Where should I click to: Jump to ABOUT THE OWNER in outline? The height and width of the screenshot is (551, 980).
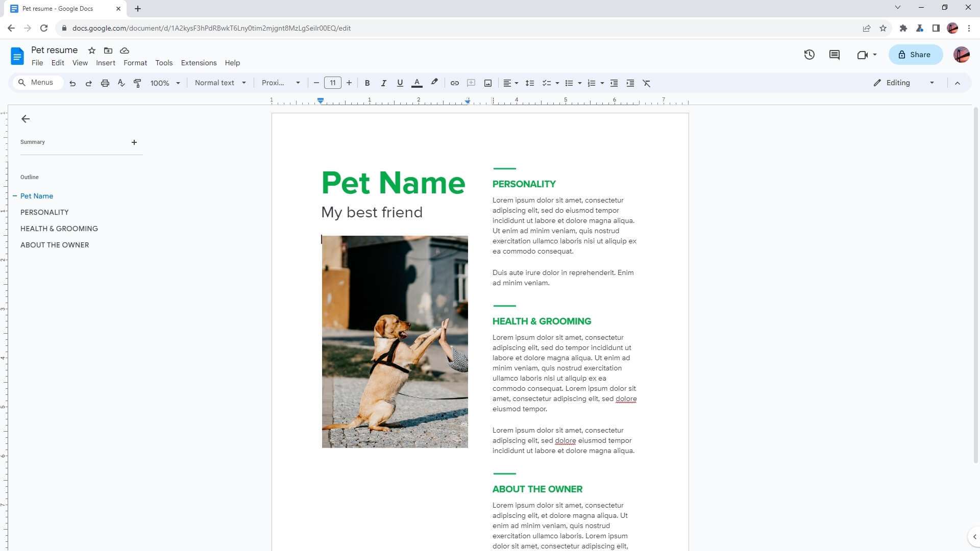(x=55, y=245)
